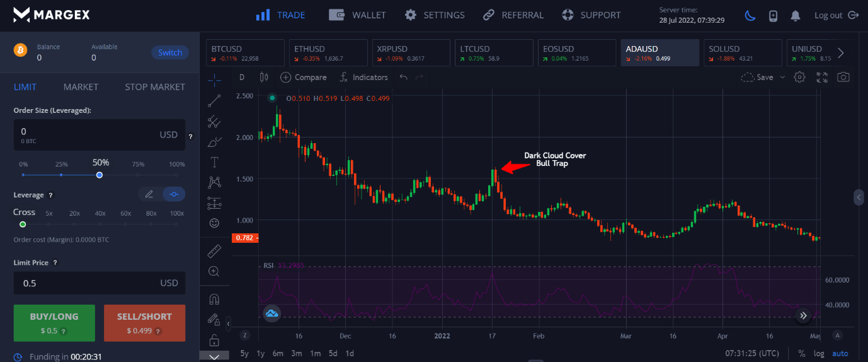
Task: Open the Indicators menu
Action: click(363, 77)
